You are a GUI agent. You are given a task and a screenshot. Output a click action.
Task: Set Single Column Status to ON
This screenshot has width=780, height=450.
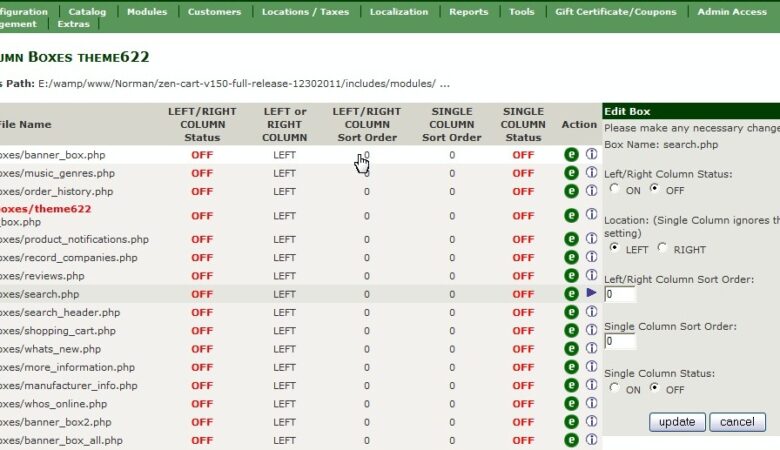tap(614, 388)
